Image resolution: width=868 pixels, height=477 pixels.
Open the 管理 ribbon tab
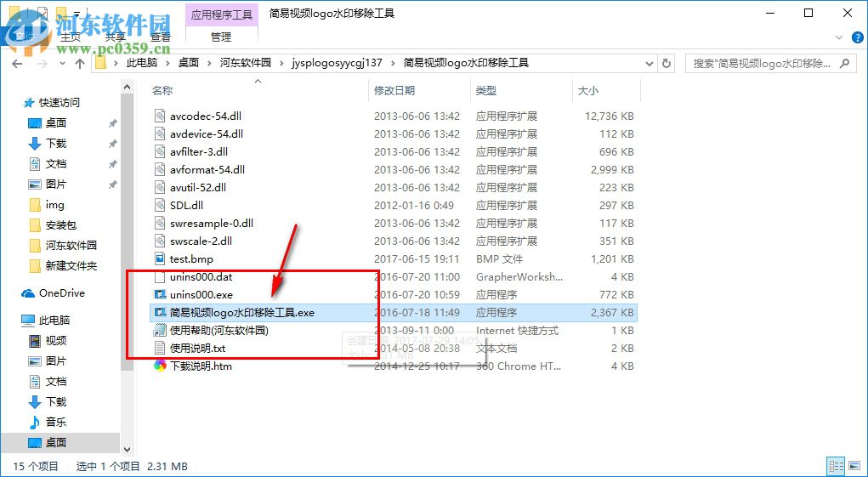pos(221,37)
